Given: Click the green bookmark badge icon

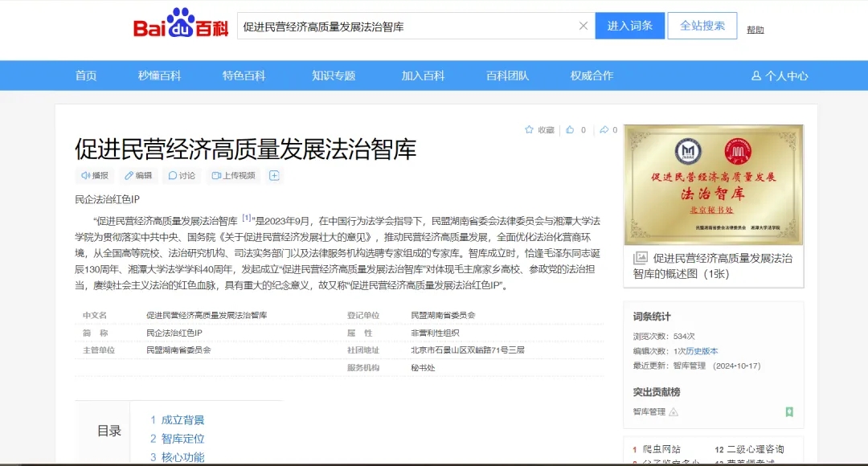Looking at the screenshot, I should pos(789,411).
